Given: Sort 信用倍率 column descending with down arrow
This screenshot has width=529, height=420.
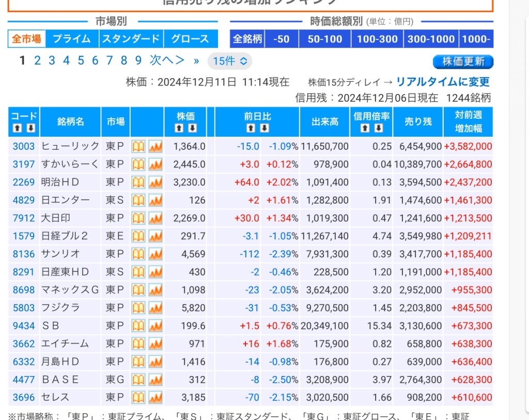Looking at the screenshot, I should point(379,128).
